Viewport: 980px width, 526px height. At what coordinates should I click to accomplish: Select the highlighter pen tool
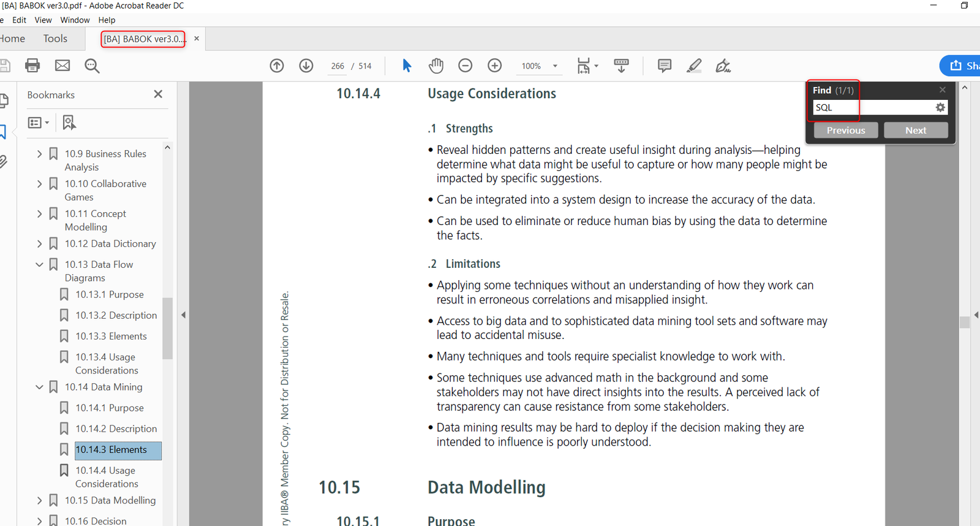(x=694, y=66)
